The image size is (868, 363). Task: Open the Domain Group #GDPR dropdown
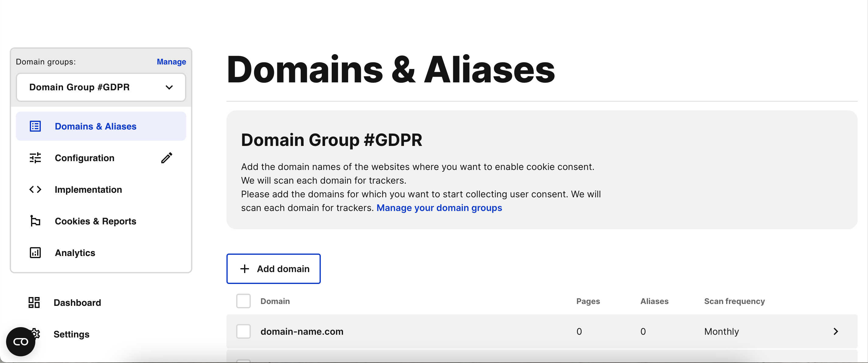coord(101,87)
